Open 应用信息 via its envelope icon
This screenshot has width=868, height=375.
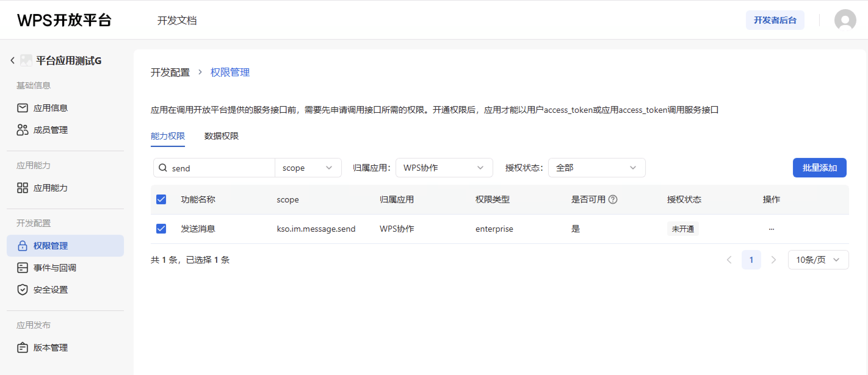coord(22,108)
